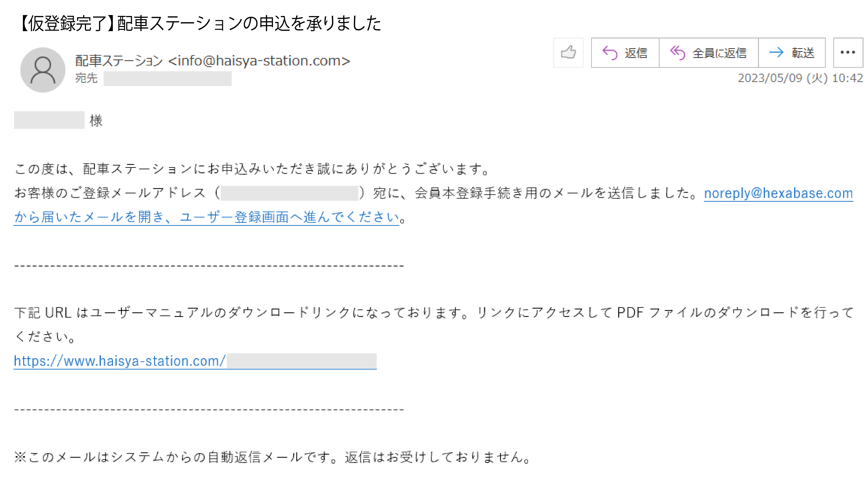Click the 転送 forward button
Viewport: 868px width, 487px height.
coord(792,53)
